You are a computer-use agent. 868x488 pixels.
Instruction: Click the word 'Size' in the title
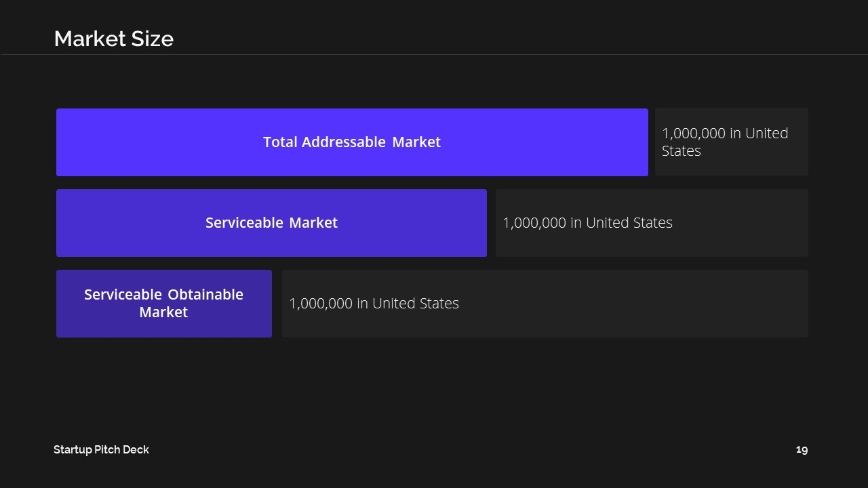[x=155, y=39]
